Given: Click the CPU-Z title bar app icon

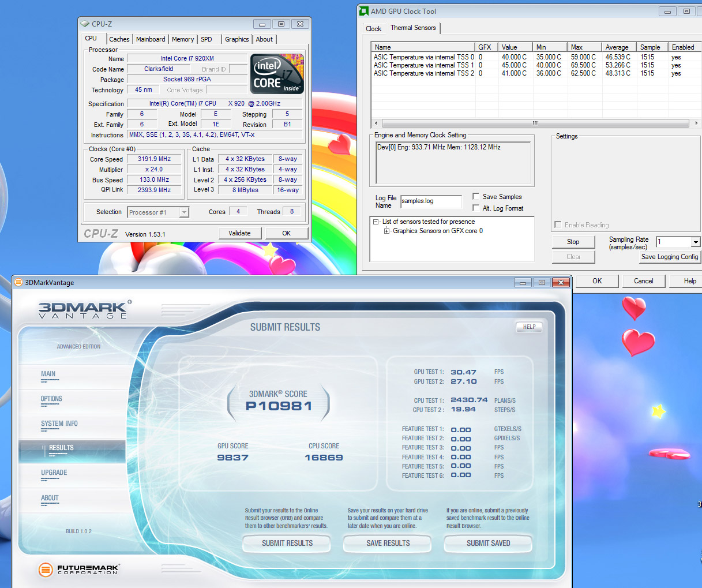Looking at the screenshot, I should (x=85, y=24).
